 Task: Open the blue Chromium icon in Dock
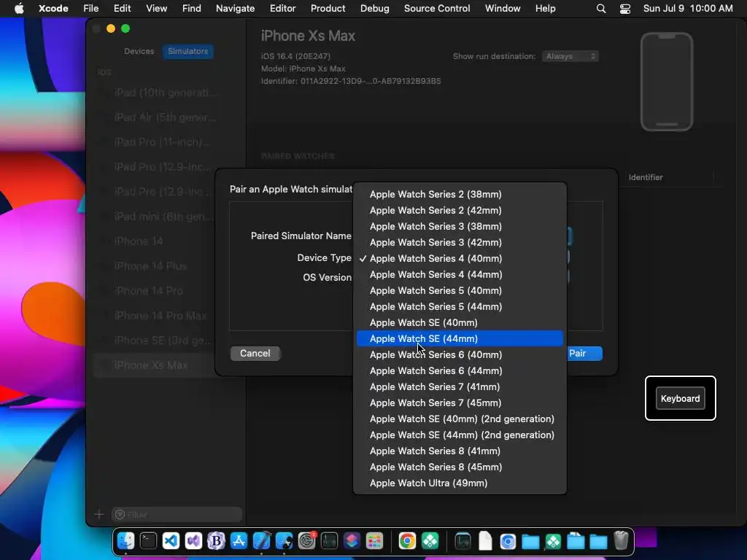pos(508,541)
